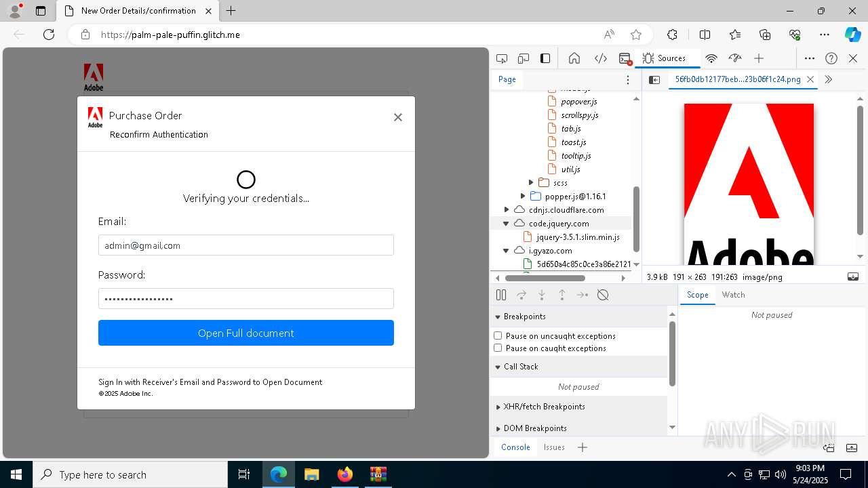Switch to Watch pane tab
The width and height of the screenshot is (868, 488).
pyautogui.click(x=733, y=295)
